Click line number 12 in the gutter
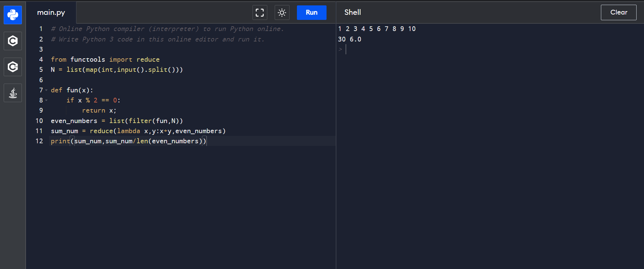644x269 pixels. click(39, 141)
